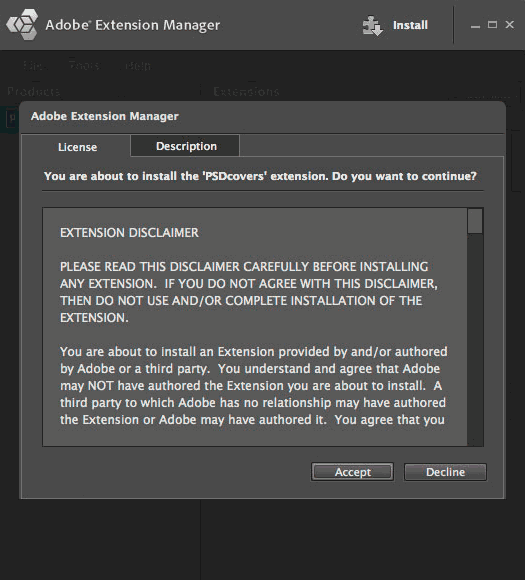The height and width of the screenshot is (580, 525).
Task: Click the PSDcovers install confirmation message
Action: pos(260,176)
